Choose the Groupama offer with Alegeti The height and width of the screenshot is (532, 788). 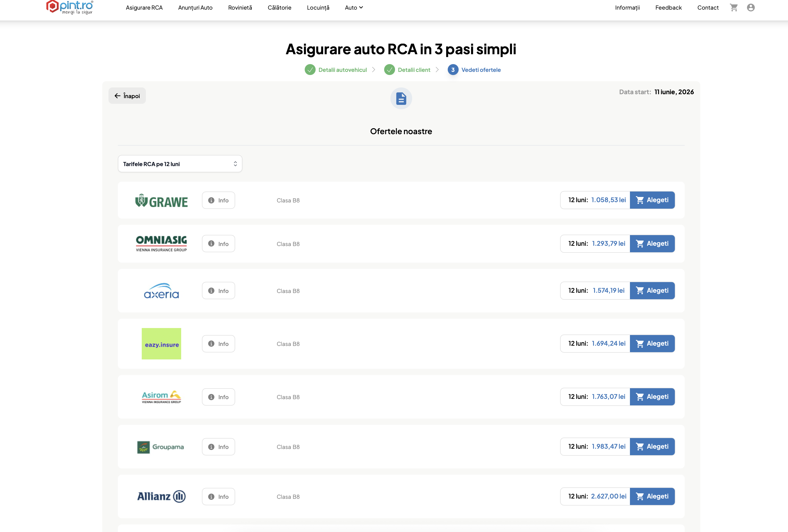point(652,447)
